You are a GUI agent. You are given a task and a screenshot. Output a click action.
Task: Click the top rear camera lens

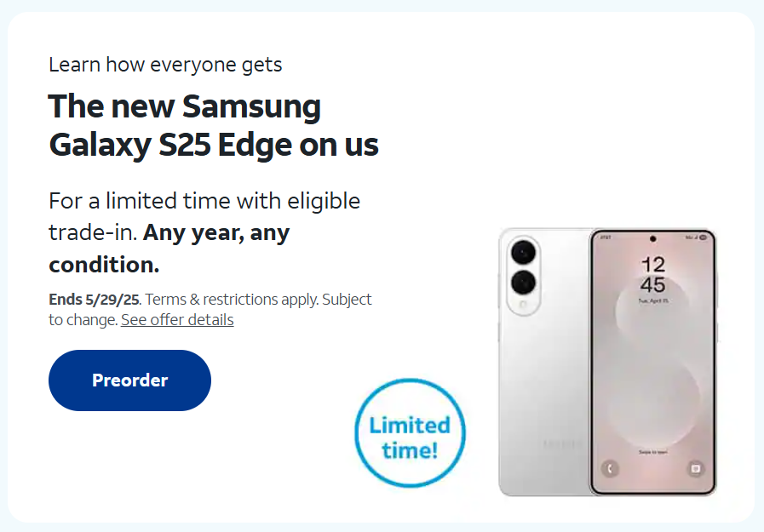523,253
